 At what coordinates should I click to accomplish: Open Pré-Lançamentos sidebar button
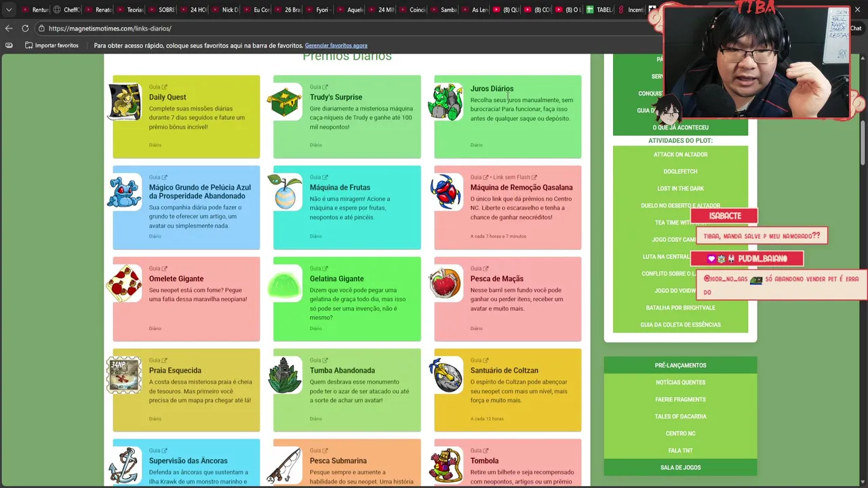(x=680, y=365)
